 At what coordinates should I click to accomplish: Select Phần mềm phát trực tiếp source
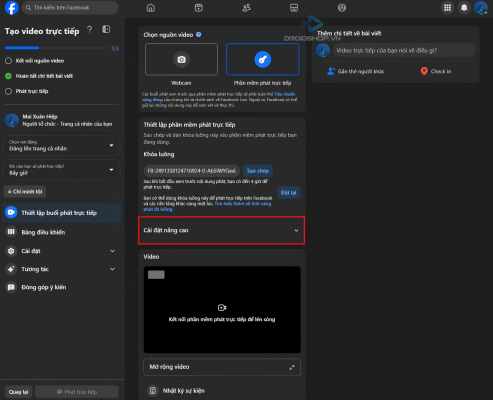tap(263, 59)
